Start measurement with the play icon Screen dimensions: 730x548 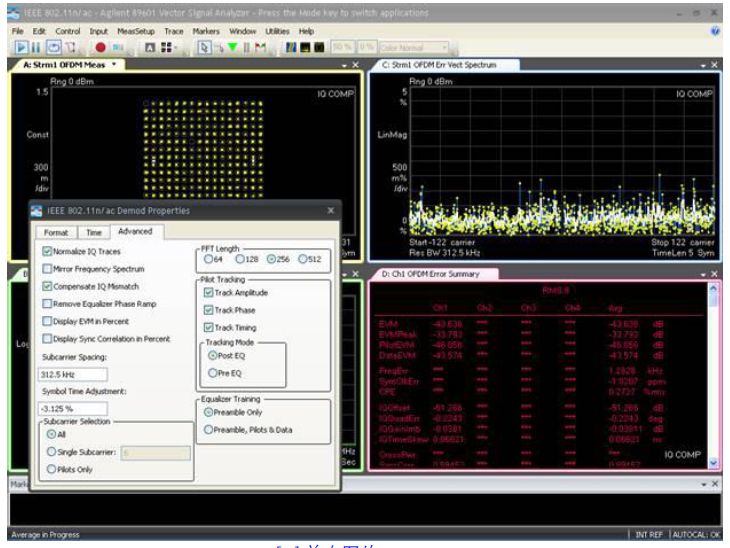21,47
